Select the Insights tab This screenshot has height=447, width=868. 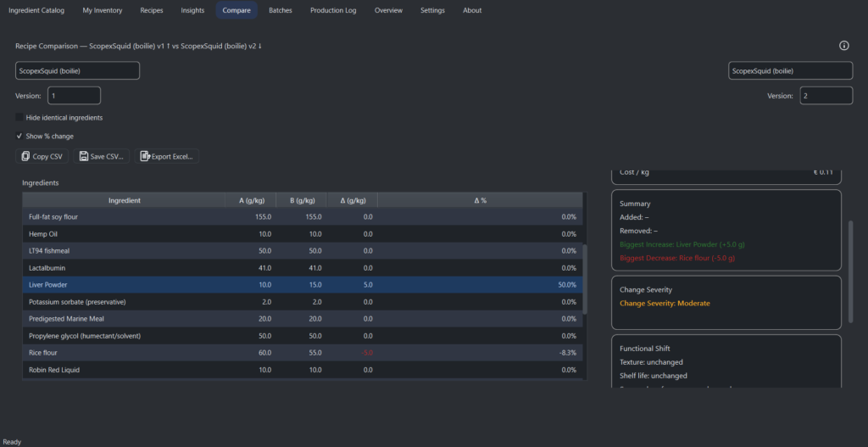(x=192, y=10)
